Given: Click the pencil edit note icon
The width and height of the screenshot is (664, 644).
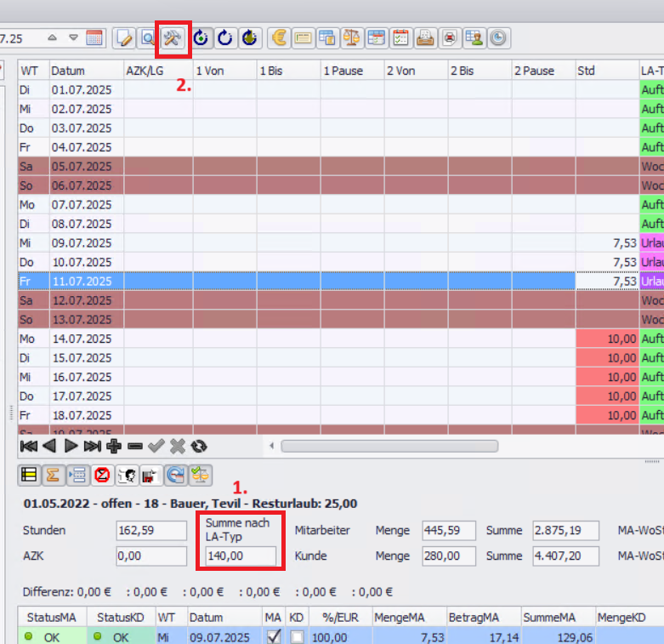Looking at the screenshot, I should pyautogui.click(x=125, y=37).
